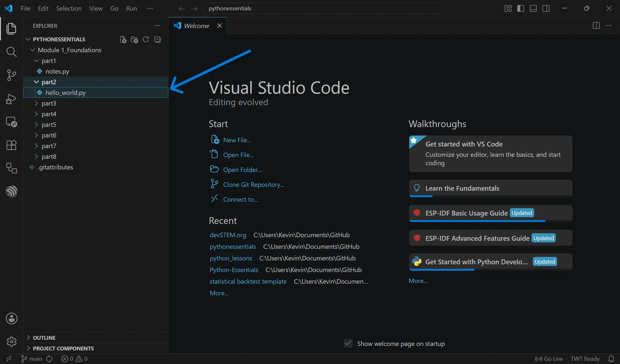Expand the part4 folder

tap(96, 114)
